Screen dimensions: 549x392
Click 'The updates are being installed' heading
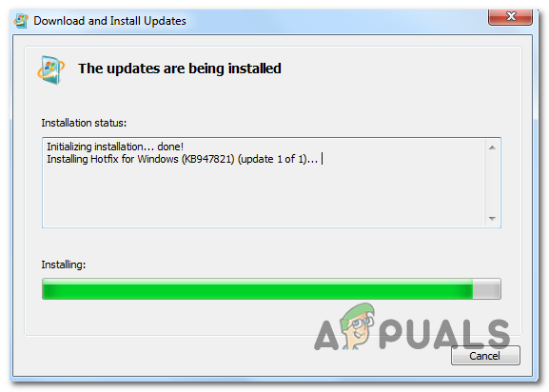coord(179,69)
